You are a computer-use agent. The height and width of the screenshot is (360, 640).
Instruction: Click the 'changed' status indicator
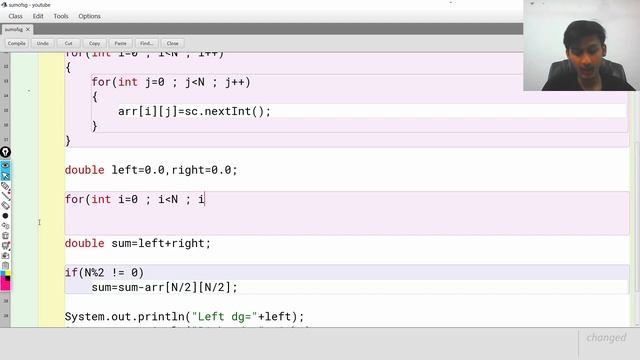(x=606, y=338)
